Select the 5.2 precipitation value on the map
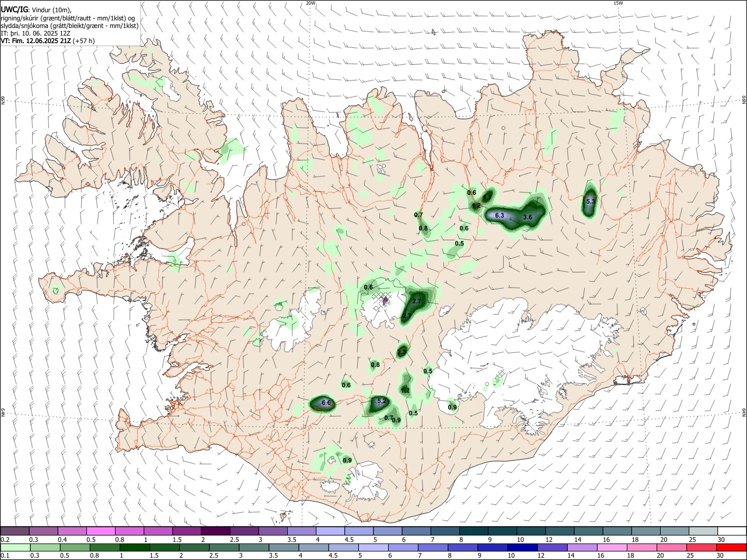This screenshot has height=560, width=747. (382, 401)
